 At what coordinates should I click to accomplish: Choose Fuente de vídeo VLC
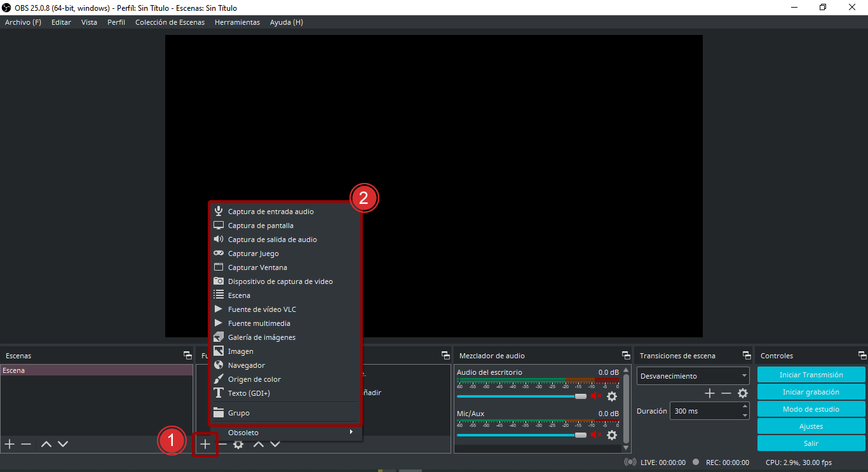[285, 309]
